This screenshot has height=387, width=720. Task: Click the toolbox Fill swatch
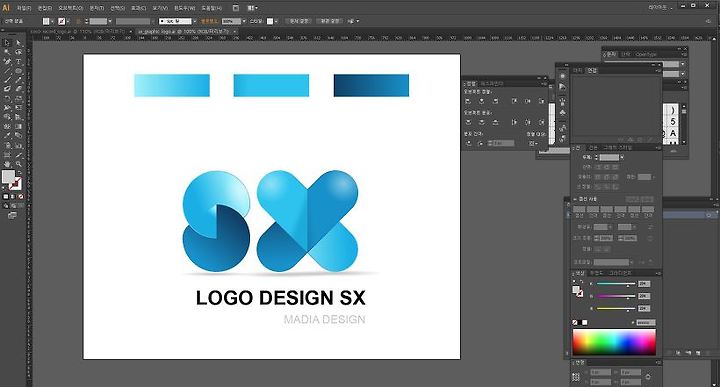point(8,176)
